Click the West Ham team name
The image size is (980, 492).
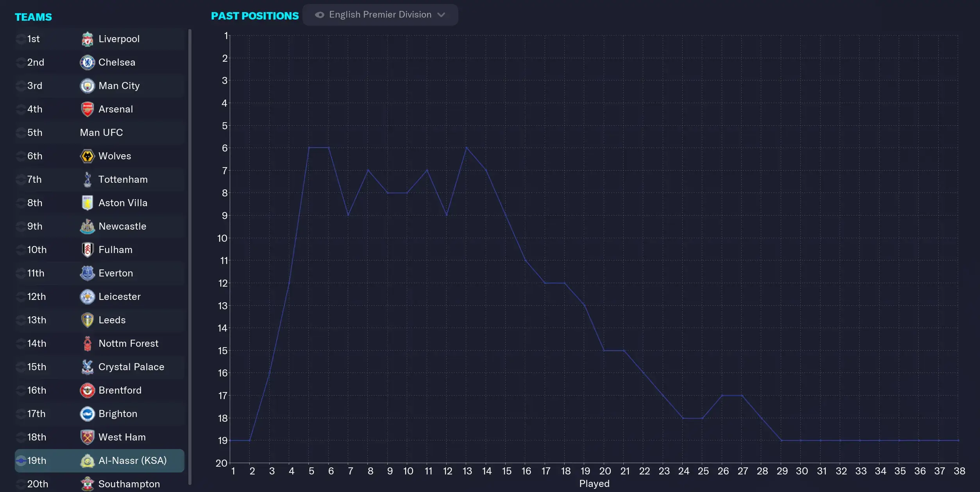122,437
